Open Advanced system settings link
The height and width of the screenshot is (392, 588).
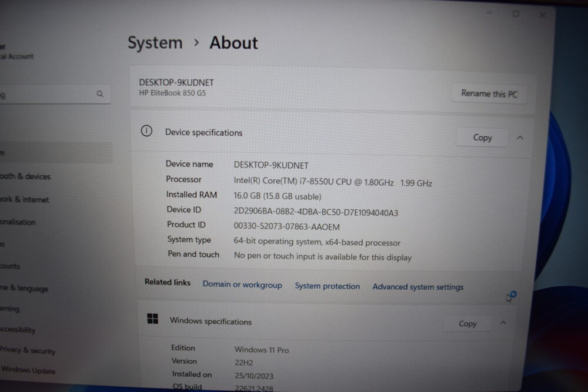tap(417, 287)
